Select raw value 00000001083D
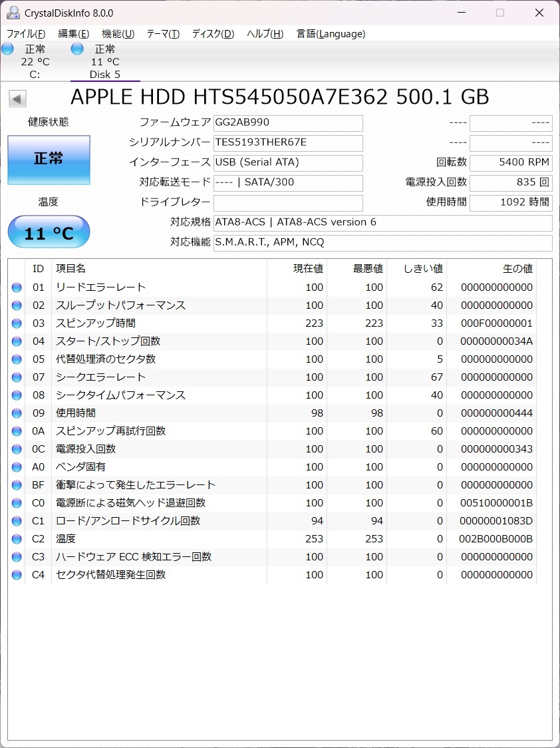The width and height of the screenshot is (560, 748). point(497,521)
